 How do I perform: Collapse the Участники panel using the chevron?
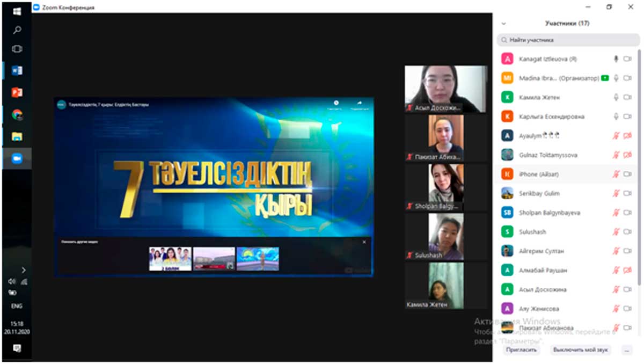coord(503,24)
